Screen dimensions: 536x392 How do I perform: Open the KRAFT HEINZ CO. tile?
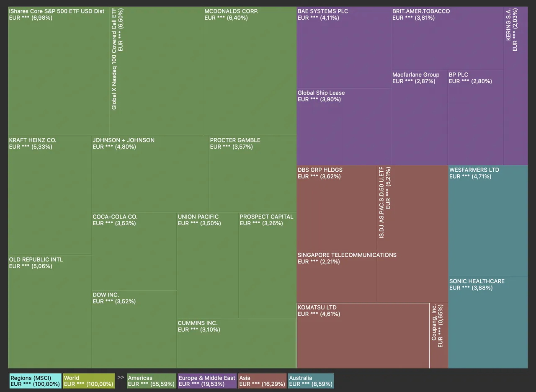50,195
